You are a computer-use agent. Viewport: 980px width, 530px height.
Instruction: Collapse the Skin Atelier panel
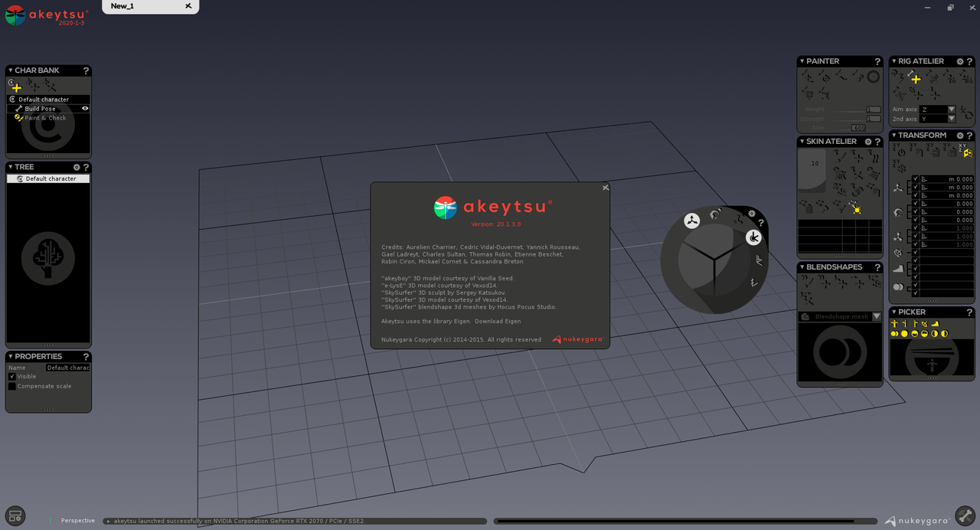click(802, 142)
